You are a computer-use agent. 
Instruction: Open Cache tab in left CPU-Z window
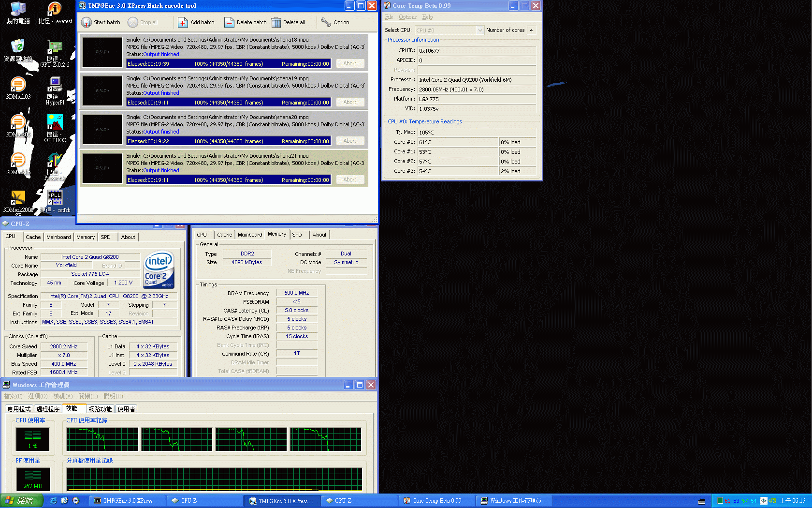pos(33,237)
